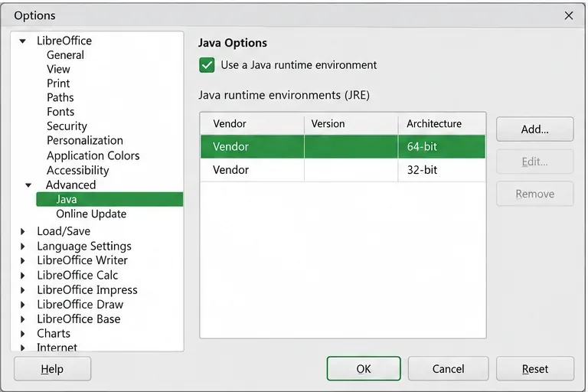Uncheck Use a Java runtime environment
This screenshot has width=588, height=392.
207,65
